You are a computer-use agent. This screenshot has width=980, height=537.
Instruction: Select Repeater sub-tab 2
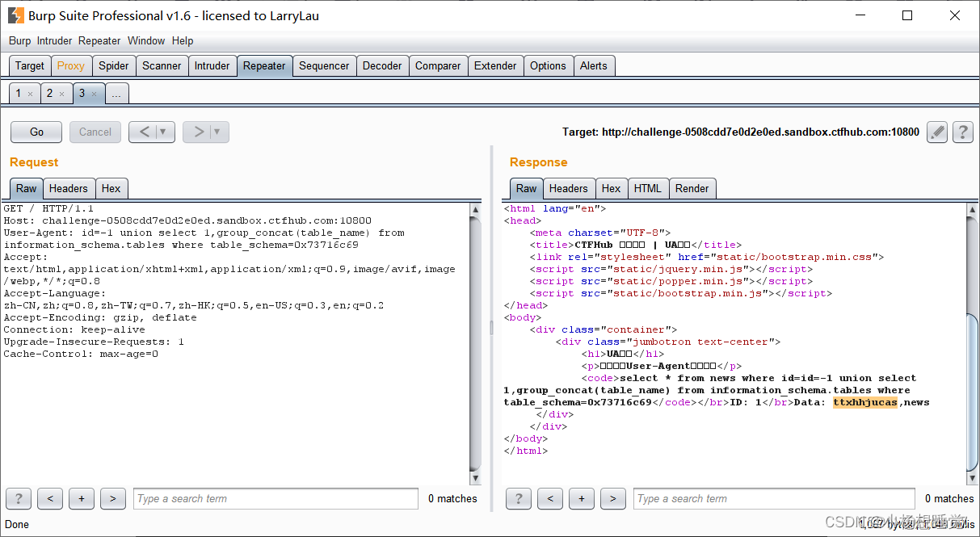coord(49,94)
